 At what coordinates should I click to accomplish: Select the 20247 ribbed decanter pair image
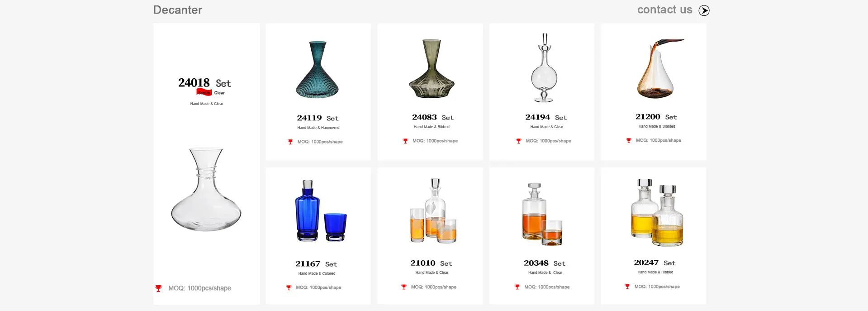click(657, 212)
